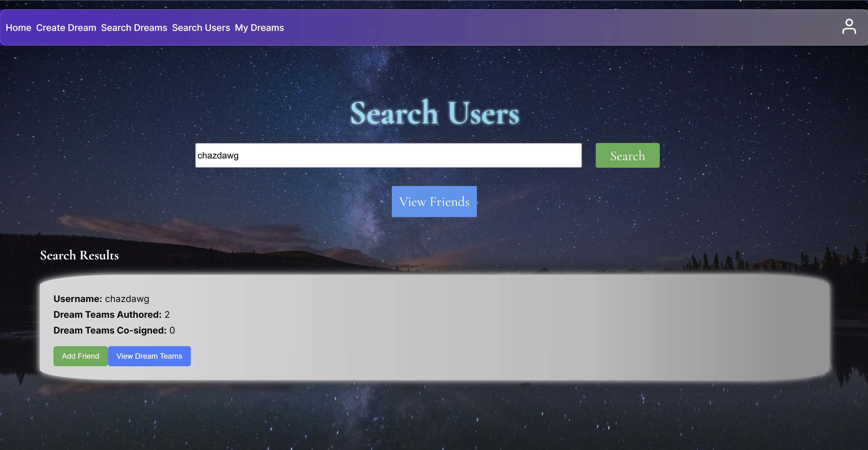This screenshot has width=868, height=450.
Task: Click the Search Results heading
Action: click(x=80, y=255)
